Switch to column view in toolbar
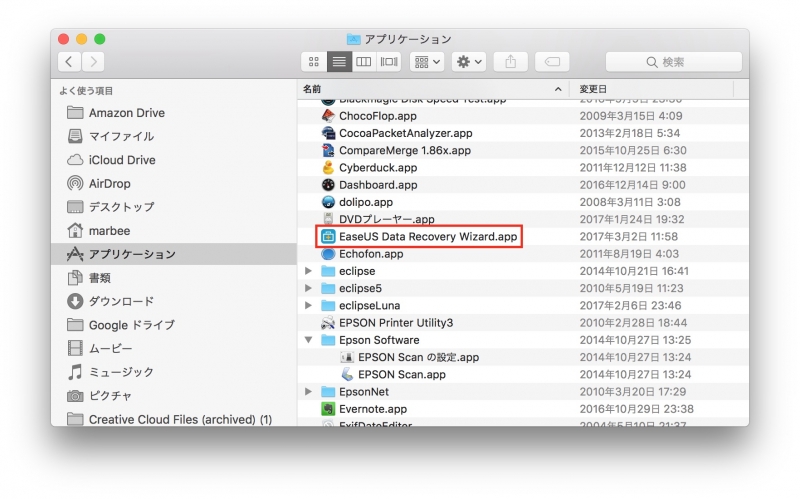This screenshot has height=499, width=800. tap(364, 62)
